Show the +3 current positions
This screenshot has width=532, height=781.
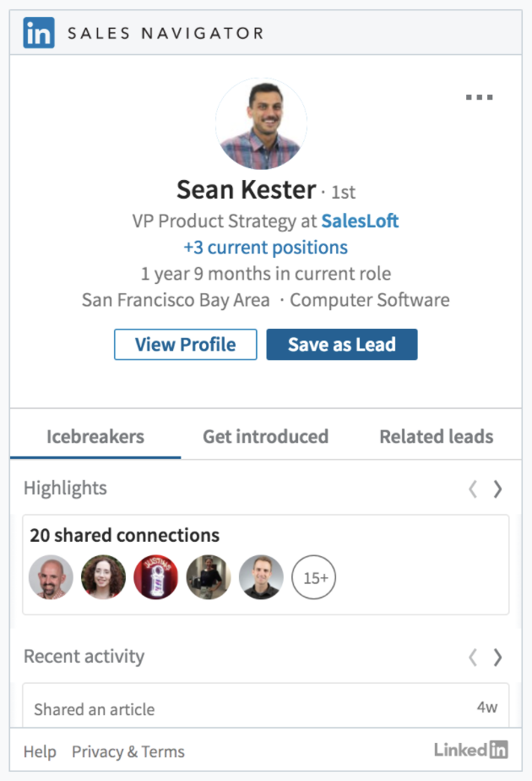[x=266, y=247]
